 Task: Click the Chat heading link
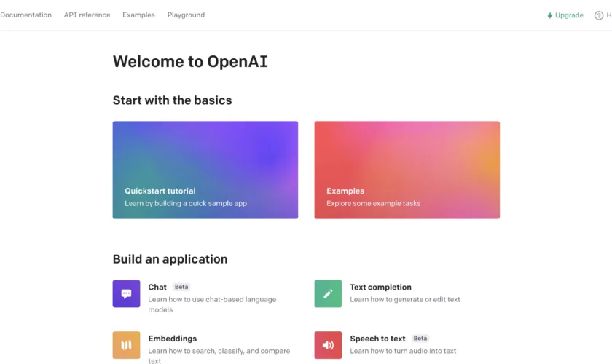coord(157,287)
